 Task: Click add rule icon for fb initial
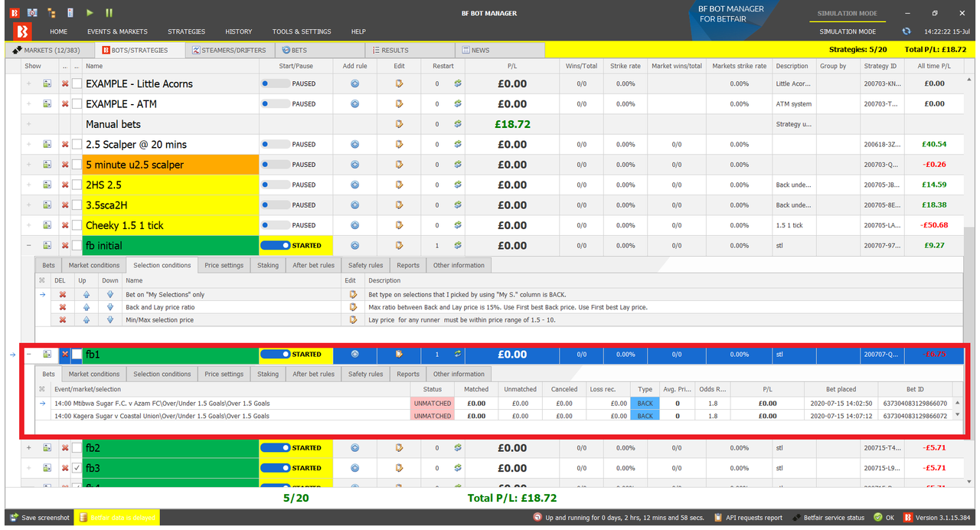(x=354, y=246)
